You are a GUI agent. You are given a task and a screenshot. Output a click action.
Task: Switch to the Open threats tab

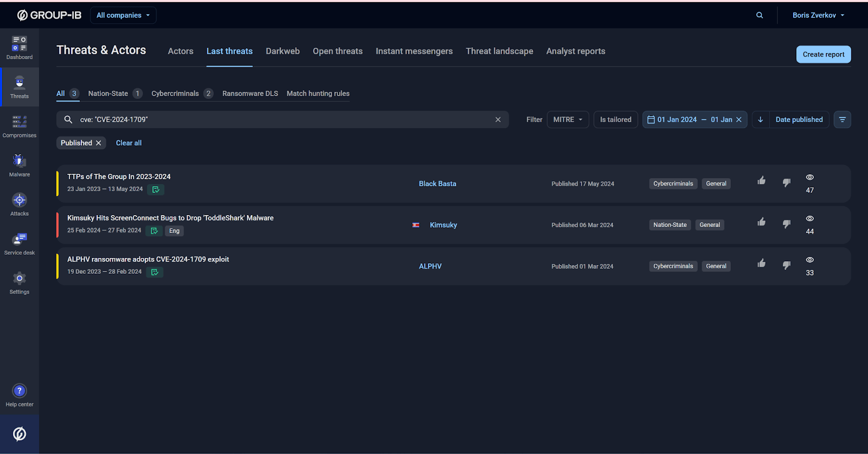pyautogui.click(x=337, y=51)
